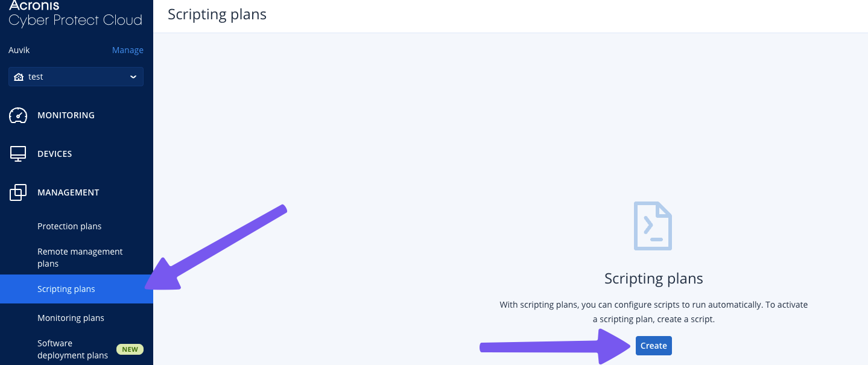Screen dimensions: 868x365
Task: Click the script document icon in center
Action: 653,226
